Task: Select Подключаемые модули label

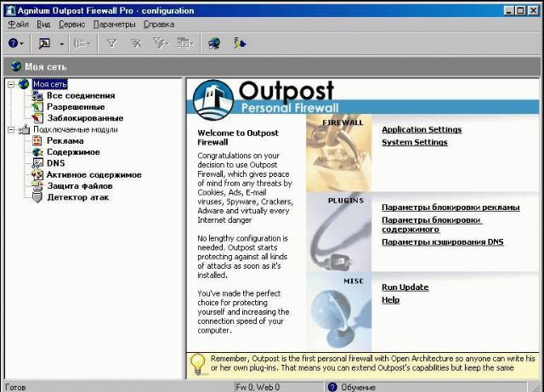Action: (76, 130)
